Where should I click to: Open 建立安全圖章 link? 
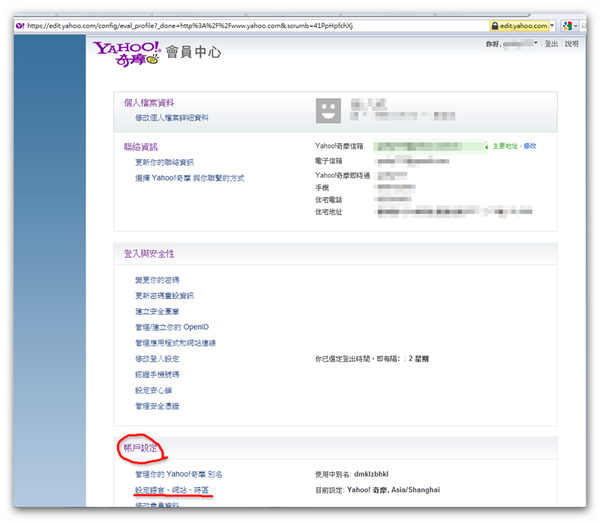(157, 312)
